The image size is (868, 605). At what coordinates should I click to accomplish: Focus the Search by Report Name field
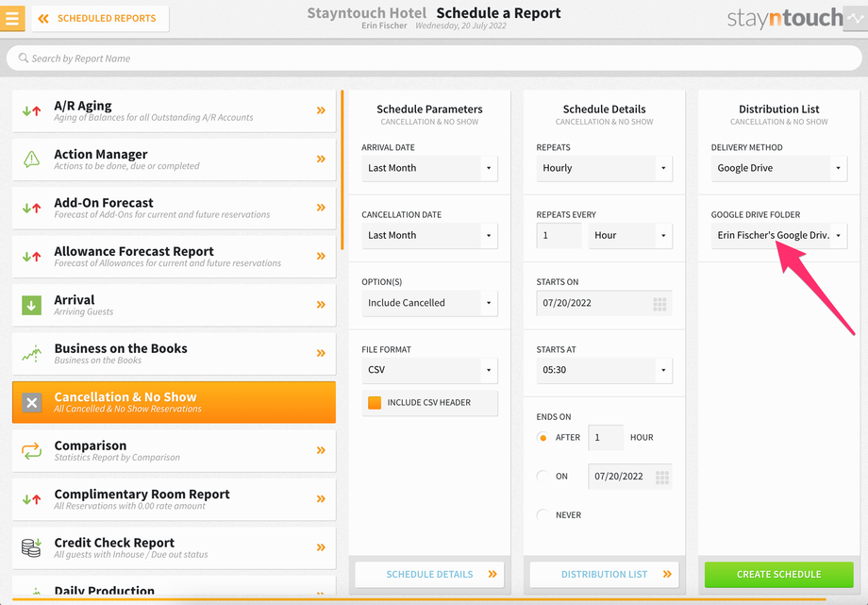434,59
